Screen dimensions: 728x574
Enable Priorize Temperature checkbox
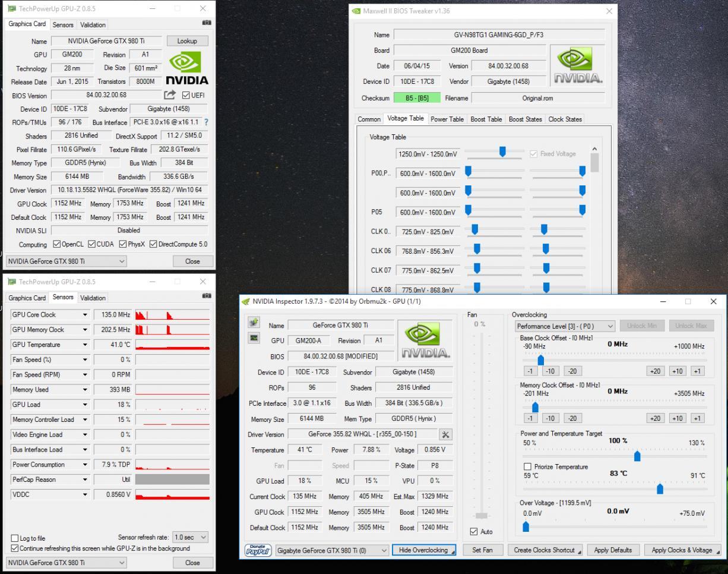click(x=527, y=467)
